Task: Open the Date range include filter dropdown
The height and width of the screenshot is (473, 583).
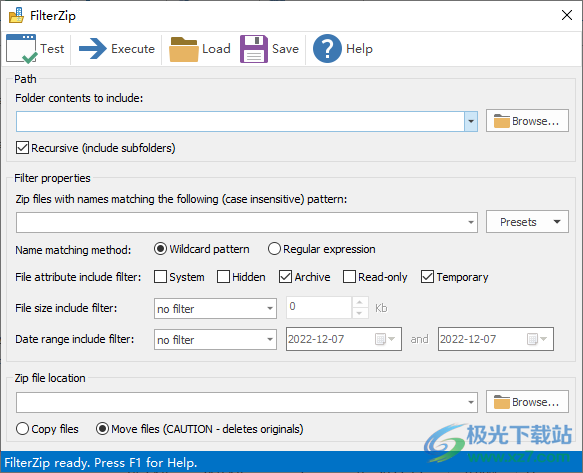Action: (215, 340)
